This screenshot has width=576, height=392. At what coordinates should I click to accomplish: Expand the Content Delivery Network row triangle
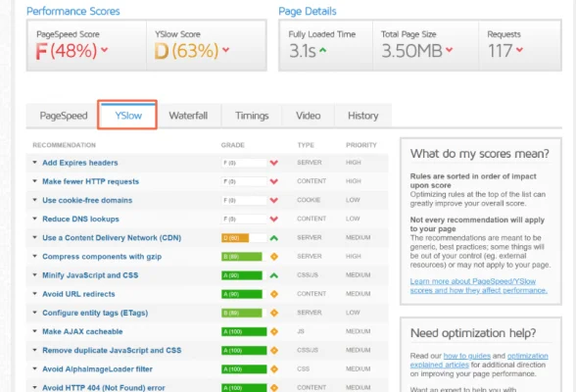click(34, 237)
